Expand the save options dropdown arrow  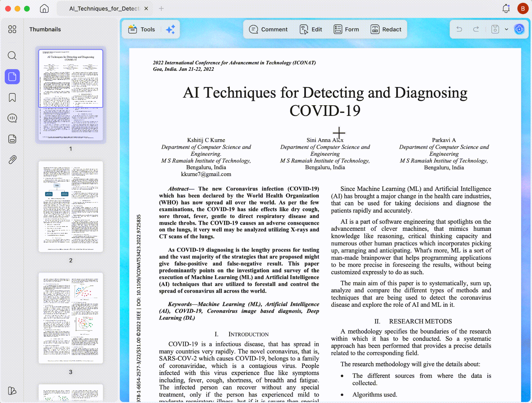[x=507, y=29]
